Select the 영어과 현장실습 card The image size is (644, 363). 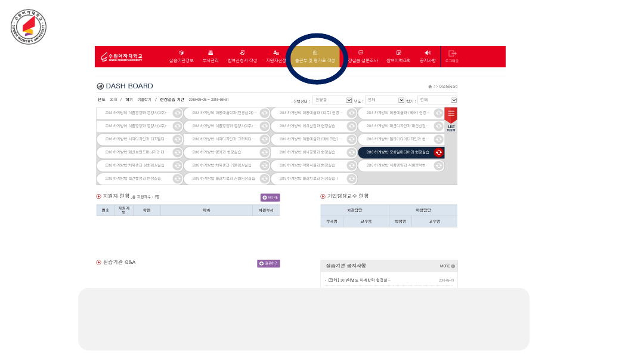(x=227, y=152)
